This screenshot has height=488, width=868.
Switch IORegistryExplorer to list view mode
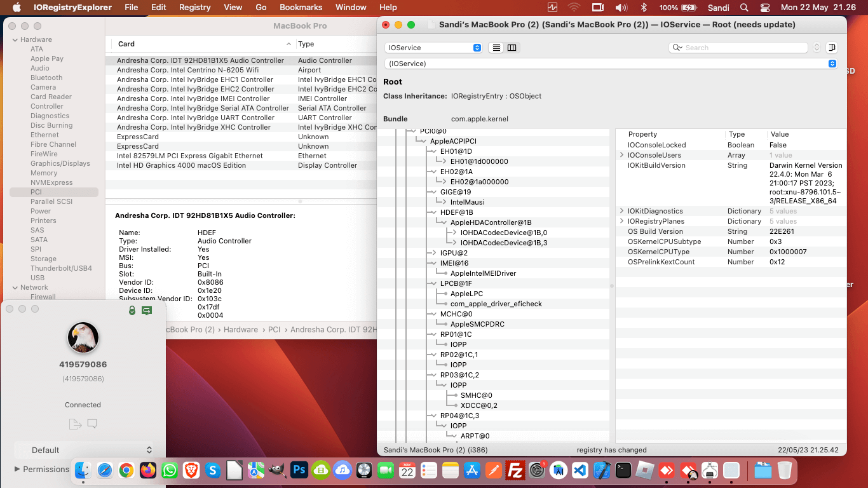point(496,48)
